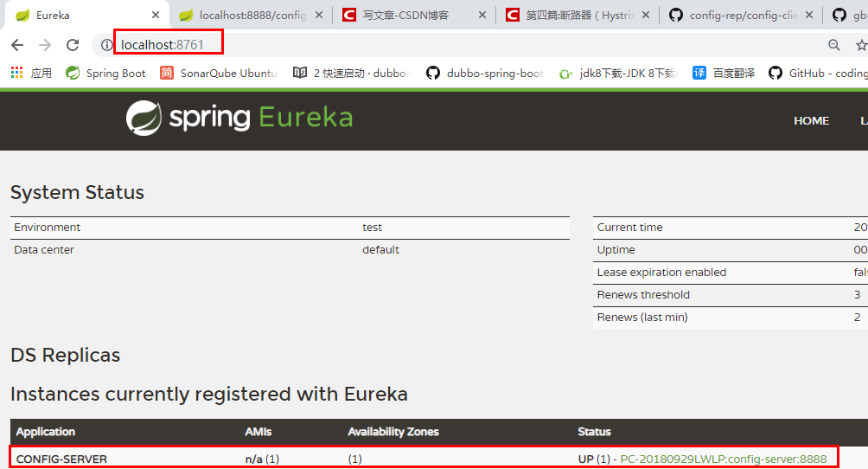The width and height of the screenshot is (868, 469).
Task: Close the localhost:8888/config tab
Action: tap(319, 15)
